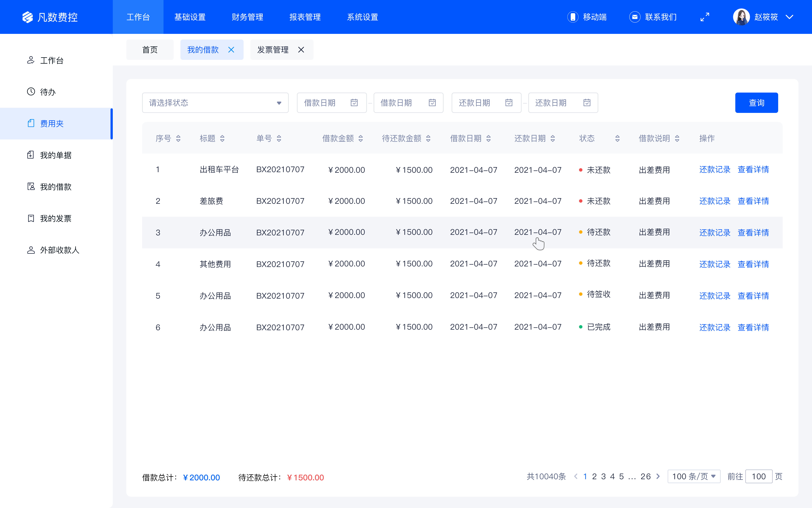The width and height of the screenshot is (812, 508).
Task: Open the 报表管理 top menu
Action: pyautogui.click(x=305, y=17)
